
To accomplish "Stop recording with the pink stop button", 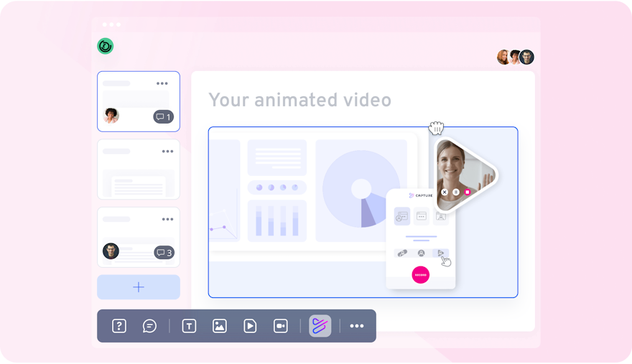I will coord(468,192).
